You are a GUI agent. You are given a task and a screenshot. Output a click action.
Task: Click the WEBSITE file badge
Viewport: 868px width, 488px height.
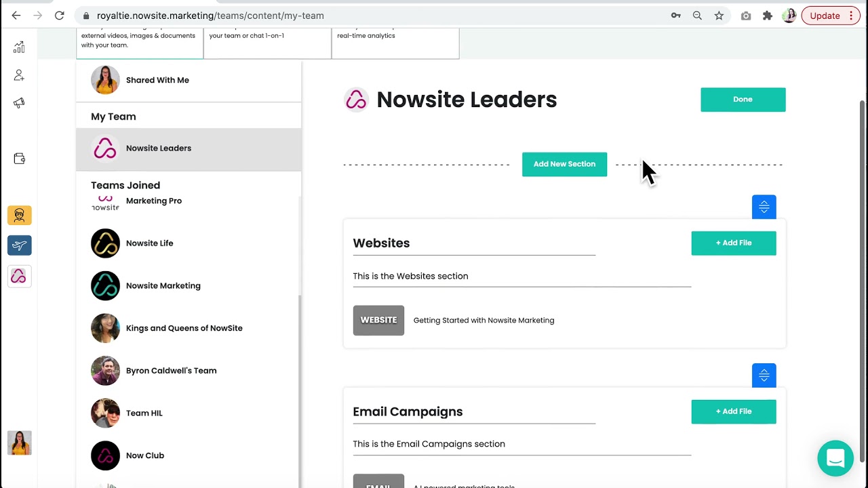(378, 321)
